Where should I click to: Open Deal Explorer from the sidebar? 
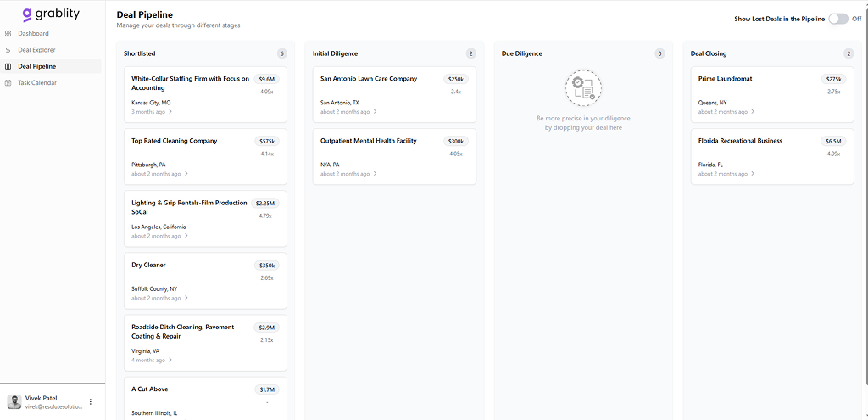coord(36,50)
